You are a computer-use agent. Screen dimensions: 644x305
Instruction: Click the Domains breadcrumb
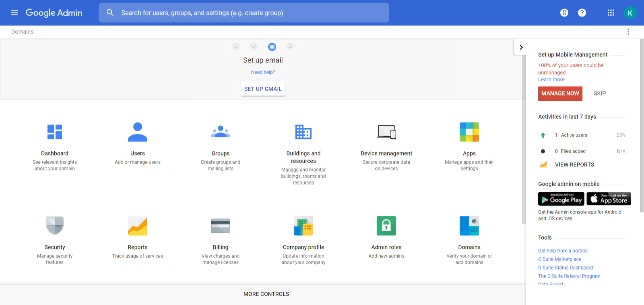pyautogui.click(x=23, y=32)
